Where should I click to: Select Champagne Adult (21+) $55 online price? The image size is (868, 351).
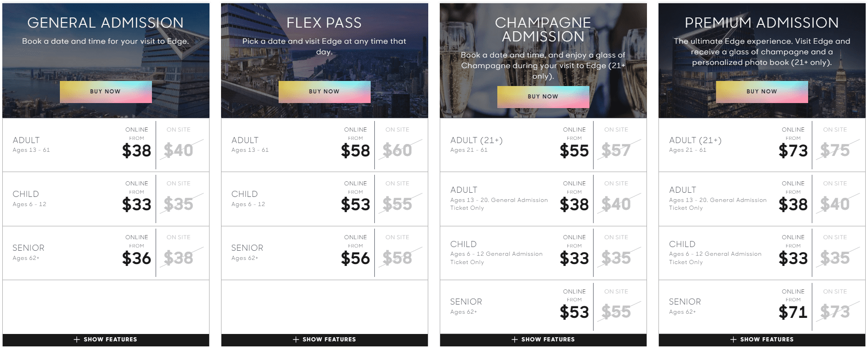point(574,150)
